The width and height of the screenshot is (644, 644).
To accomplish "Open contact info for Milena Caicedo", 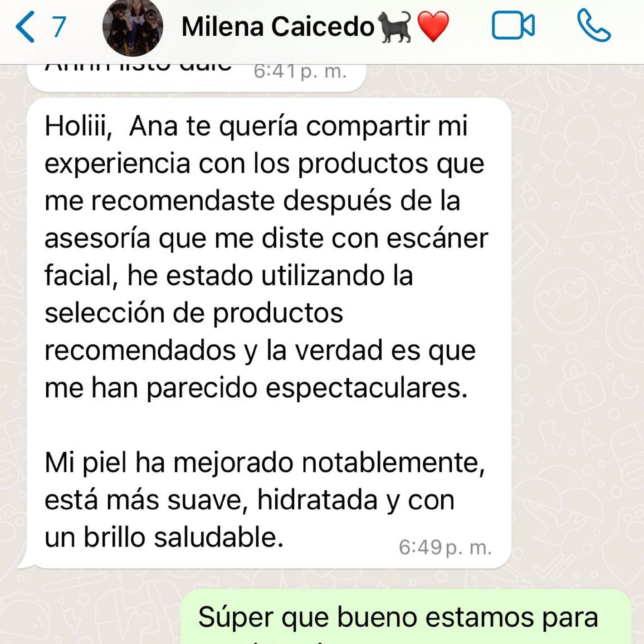I will click(x=278, y=27).
